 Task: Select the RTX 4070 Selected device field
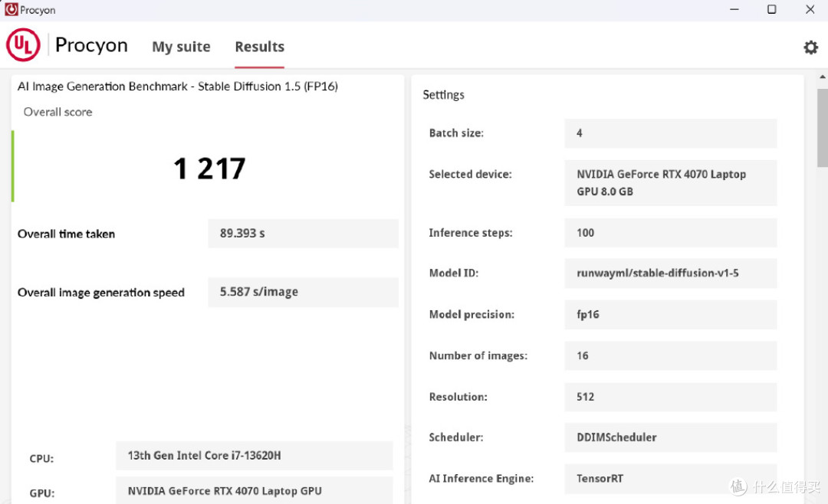(x=670, y=183)
